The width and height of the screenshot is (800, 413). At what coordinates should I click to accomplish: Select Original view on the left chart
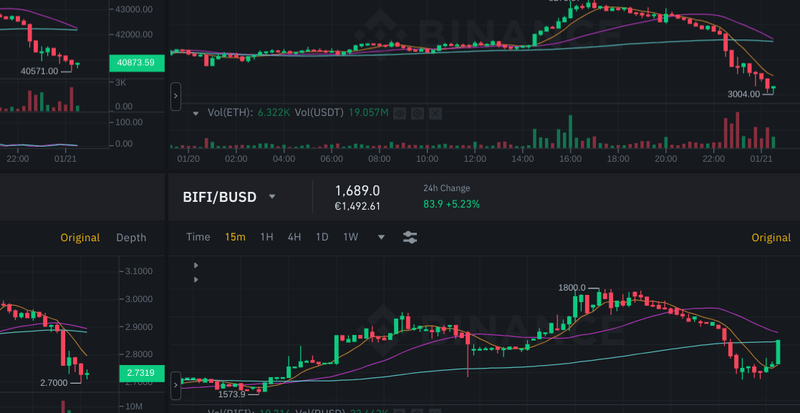point(80,237)
